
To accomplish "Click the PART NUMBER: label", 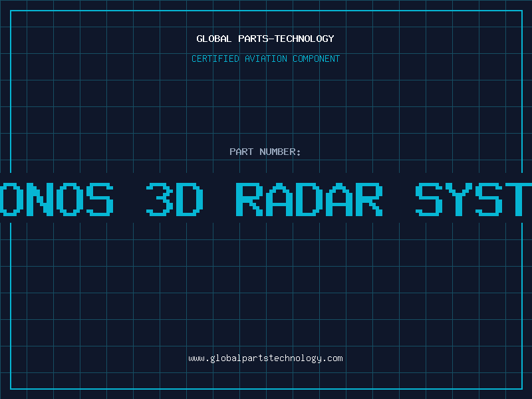I will (265, 152).
